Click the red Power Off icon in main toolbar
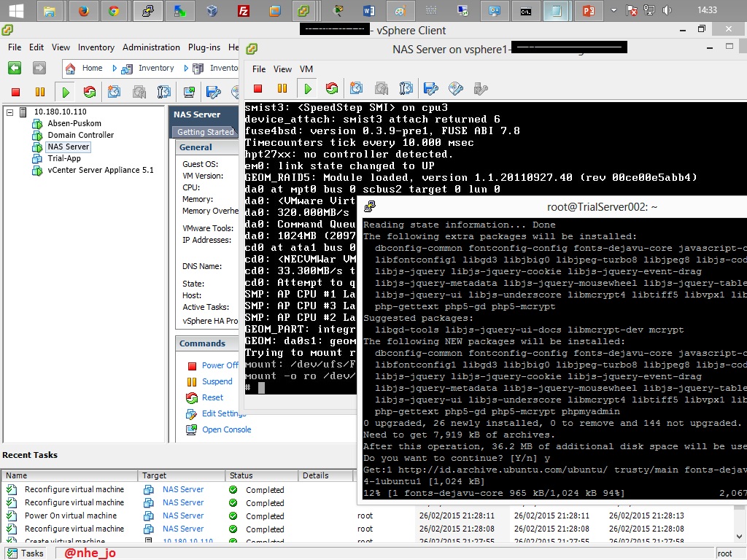 (x=16, y=92)
